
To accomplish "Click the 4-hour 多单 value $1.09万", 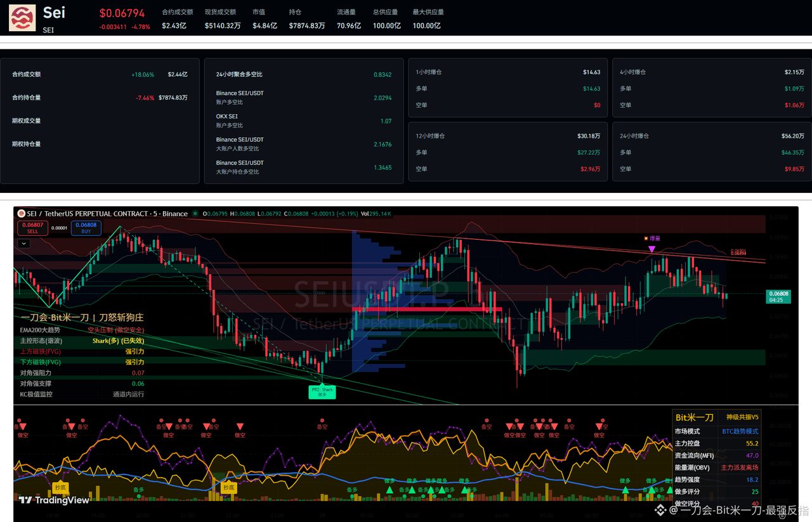I will (x=794, y=88).
